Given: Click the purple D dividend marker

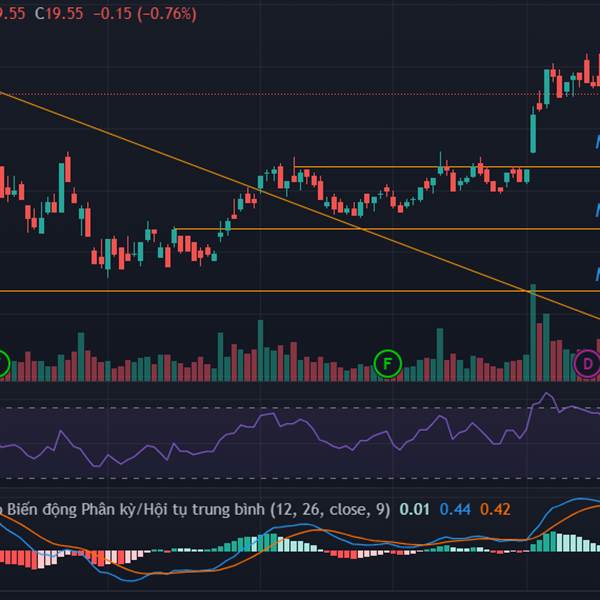Looking at the screenshot, I should click(587, 364).
